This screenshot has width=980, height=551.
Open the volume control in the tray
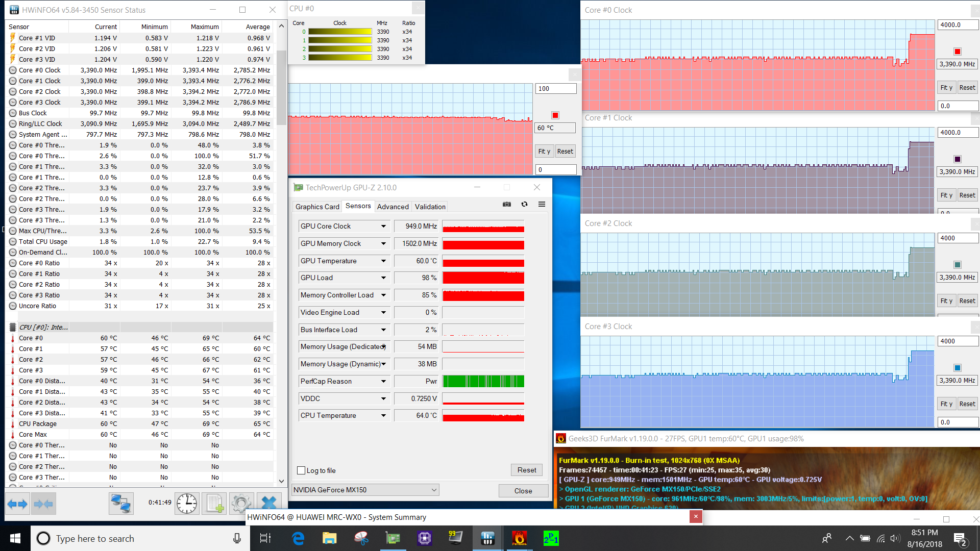[895, 538]
